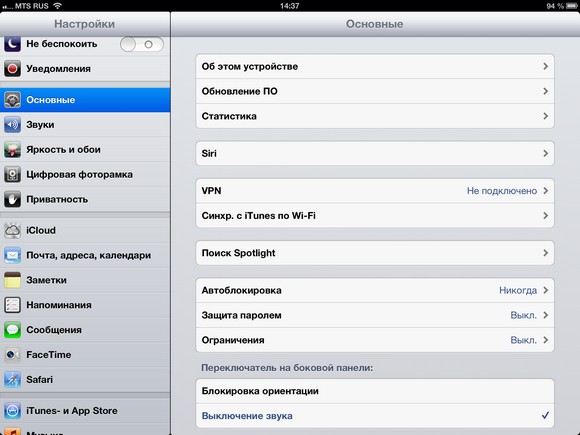Expand the Автоблокировка Никогда chevron

pos(546,290)
